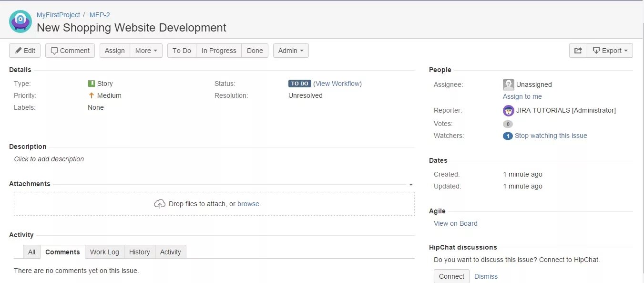644x283 pixels.
Task: Switch to the Work Log tab
Action: click(x=104, y=252)
